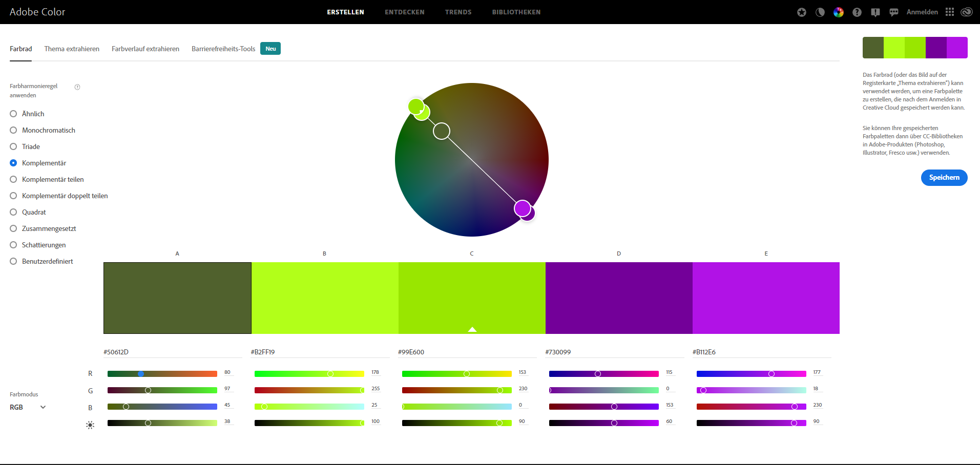
Task: Open the ENTDECKEN menu item
Action: (x=404, y=12)
